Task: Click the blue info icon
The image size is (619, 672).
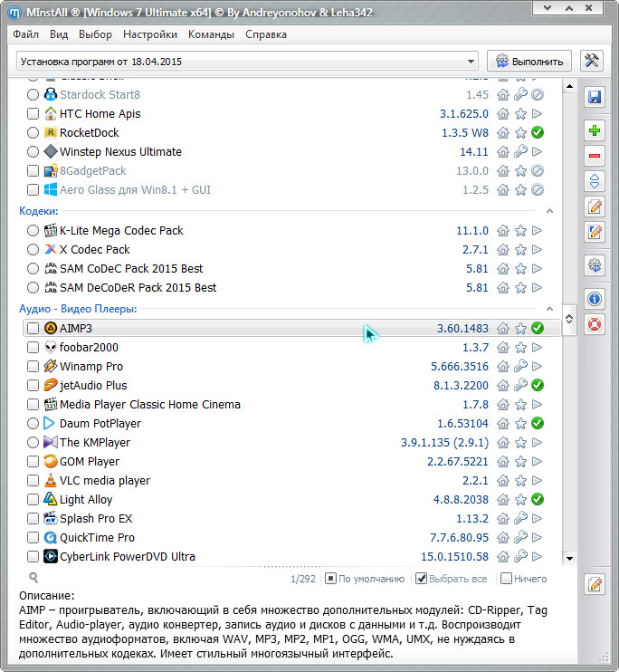Action: click(x=595, y=299)
